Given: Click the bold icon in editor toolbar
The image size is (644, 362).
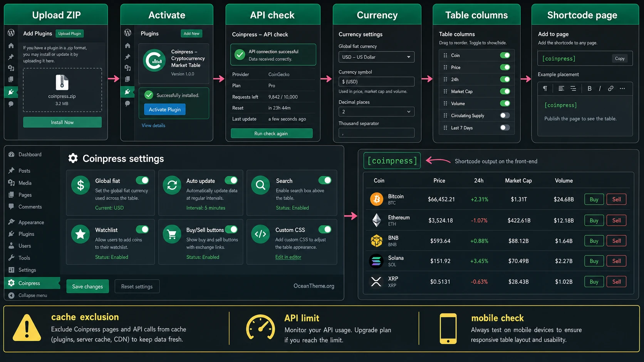Looking at the screenshot, I should tap(589, 88).
